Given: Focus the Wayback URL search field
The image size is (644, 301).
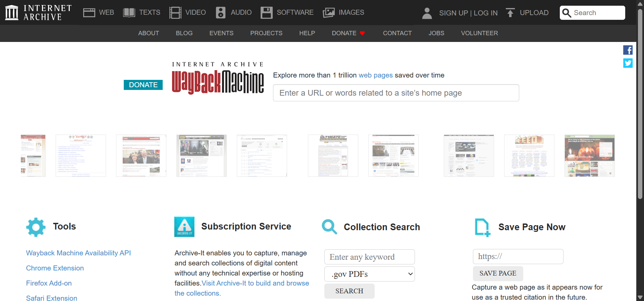Looking at the screenshot, I should (x=396, y=93).
